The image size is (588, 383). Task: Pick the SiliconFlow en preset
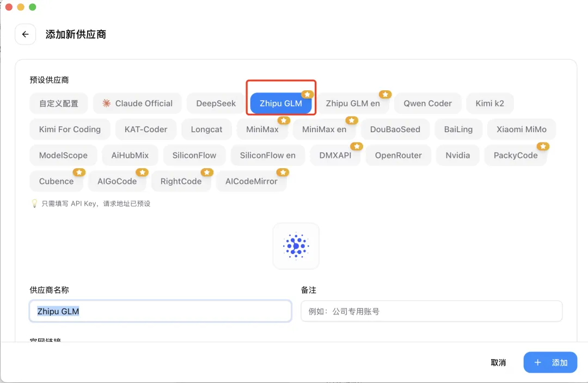(x=268, y=155)
